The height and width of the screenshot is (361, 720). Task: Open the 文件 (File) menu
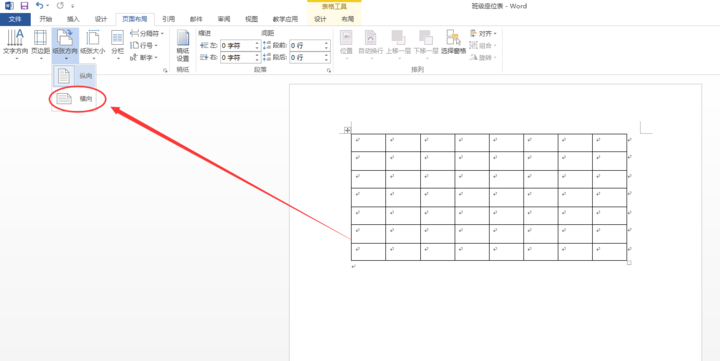pyautogui.click(x=15, y=19)
